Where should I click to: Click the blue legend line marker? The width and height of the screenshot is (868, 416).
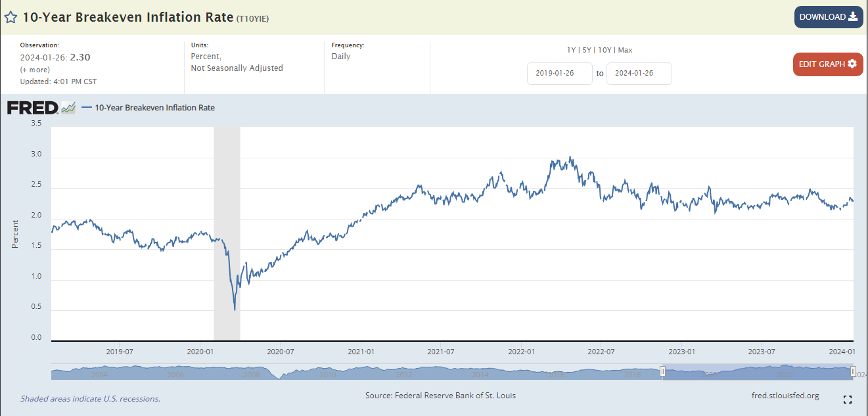[x=87, y=108]
